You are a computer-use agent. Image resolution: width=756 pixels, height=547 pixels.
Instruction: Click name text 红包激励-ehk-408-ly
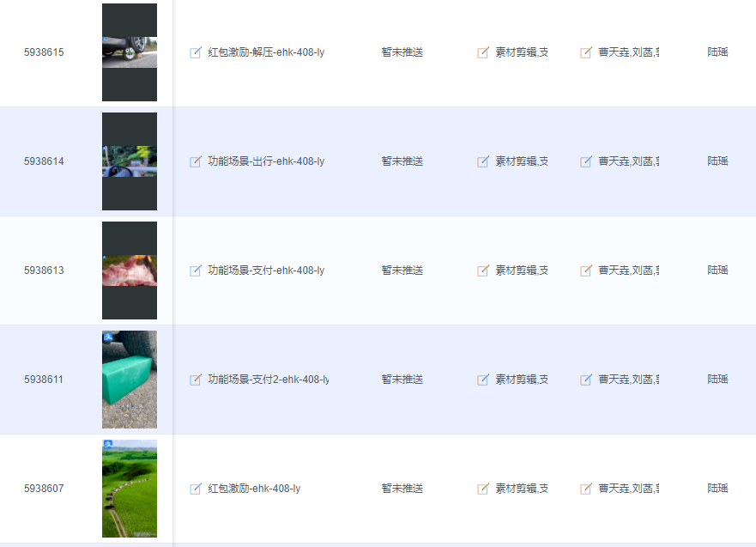(x=254, y=488)
